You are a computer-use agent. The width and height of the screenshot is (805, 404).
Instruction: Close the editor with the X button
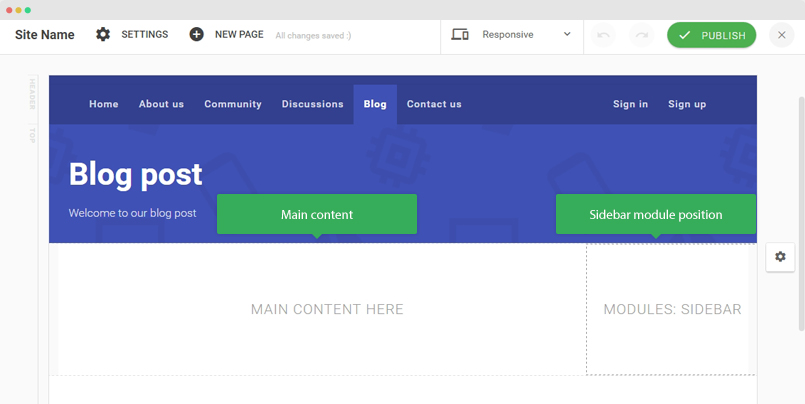coord(782,35)
